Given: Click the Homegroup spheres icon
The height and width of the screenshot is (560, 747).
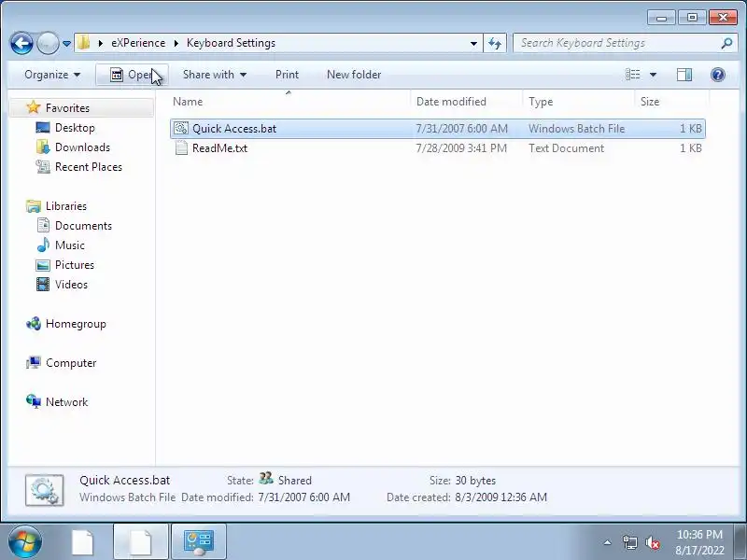Looking at the screenshot, I should (34, 324).
